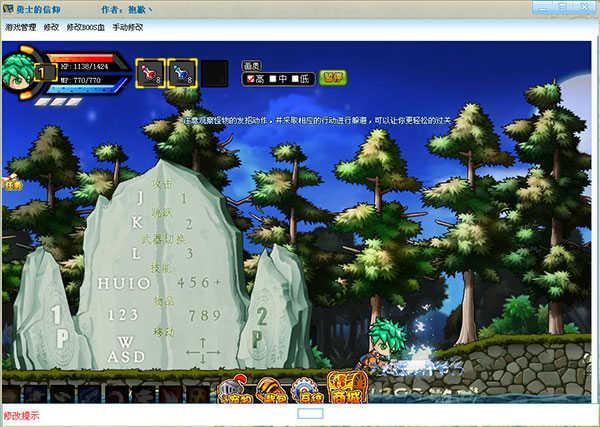Click the small box in bottom status strip
Screen dimensions: 600x427
pyautogui.click(x=310, y=414)
